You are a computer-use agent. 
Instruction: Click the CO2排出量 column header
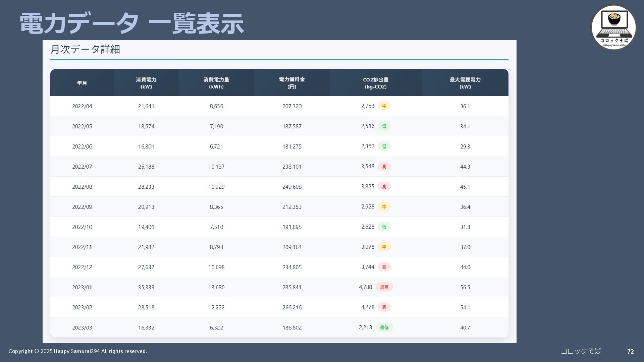[x=376, y=83]
